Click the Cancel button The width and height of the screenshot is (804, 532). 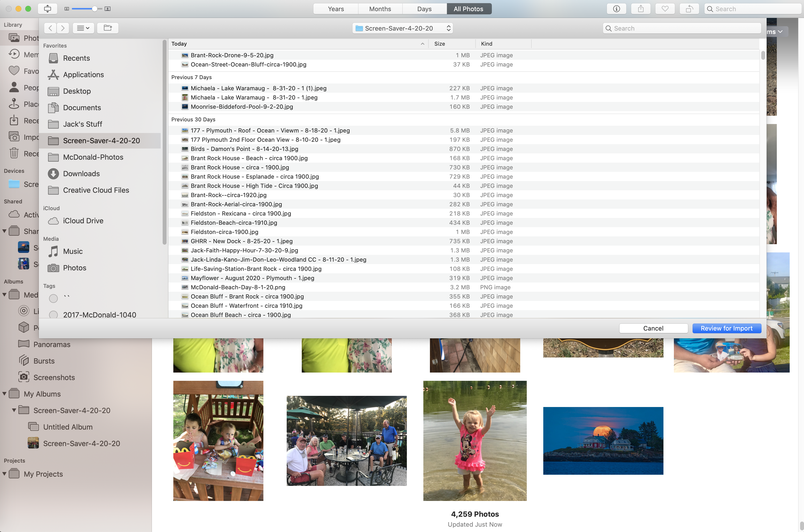pyautogui.click(x=653, y=328)
